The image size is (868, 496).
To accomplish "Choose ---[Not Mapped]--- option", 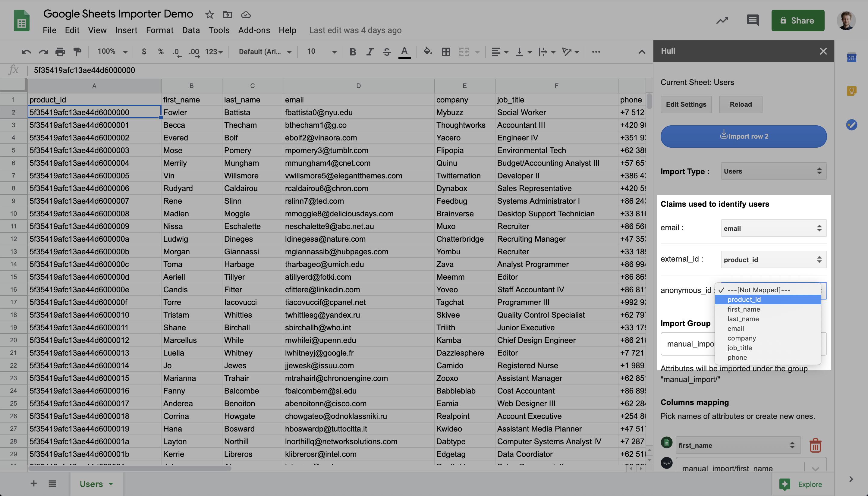I will click(x=758, y=290).
